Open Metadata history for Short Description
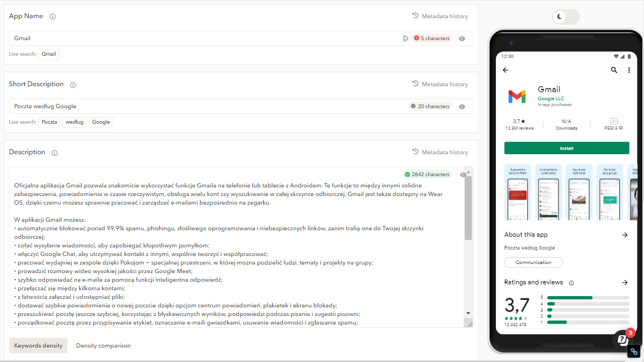Screen dimensions: 644x362 click(440, 84)
